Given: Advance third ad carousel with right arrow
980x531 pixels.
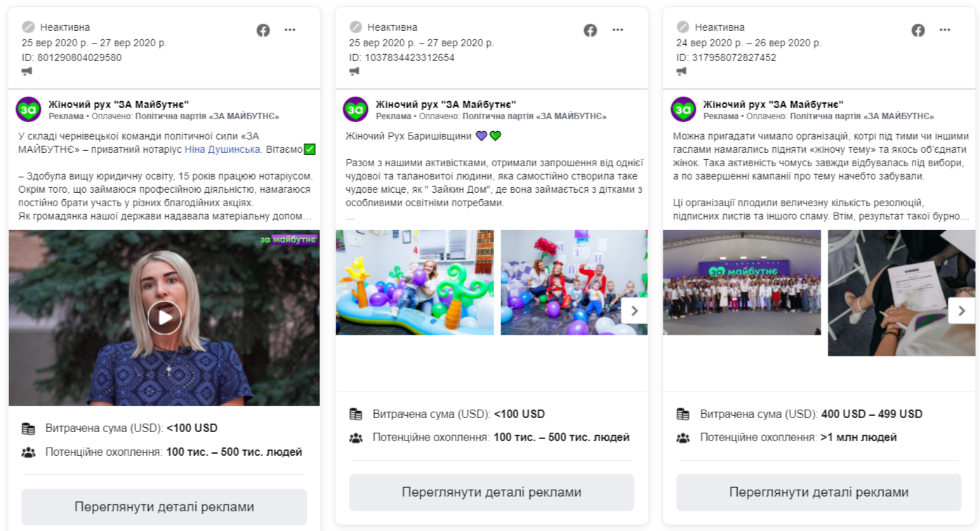Looking at the screenshot, I should click(x=962, y=311).
